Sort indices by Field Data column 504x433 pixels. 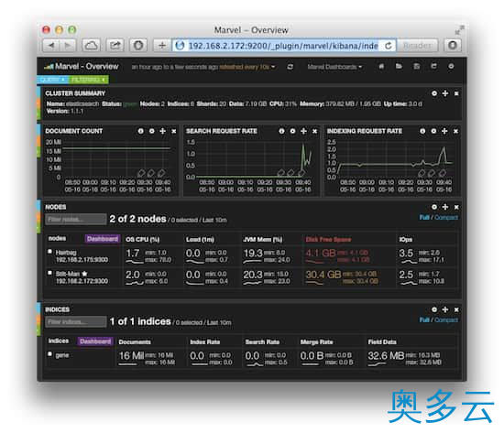click(382, 342)
